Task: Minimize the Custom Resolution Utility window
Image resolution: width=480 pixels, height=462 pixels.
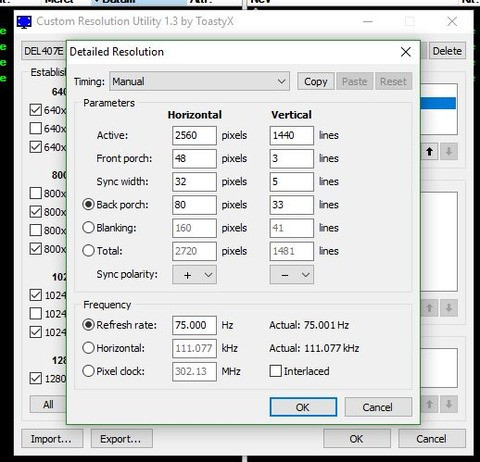Action: coord(368,22)
